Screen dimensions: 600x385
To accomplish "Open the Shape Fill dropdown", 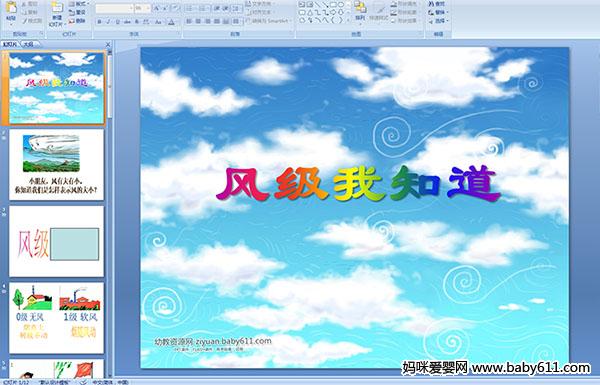I will click(406, 4).
